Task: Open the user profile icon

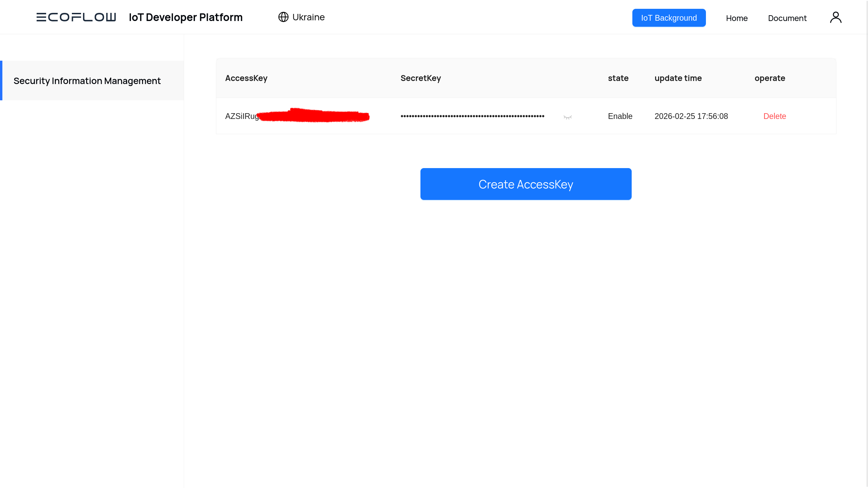Action: 835,17
